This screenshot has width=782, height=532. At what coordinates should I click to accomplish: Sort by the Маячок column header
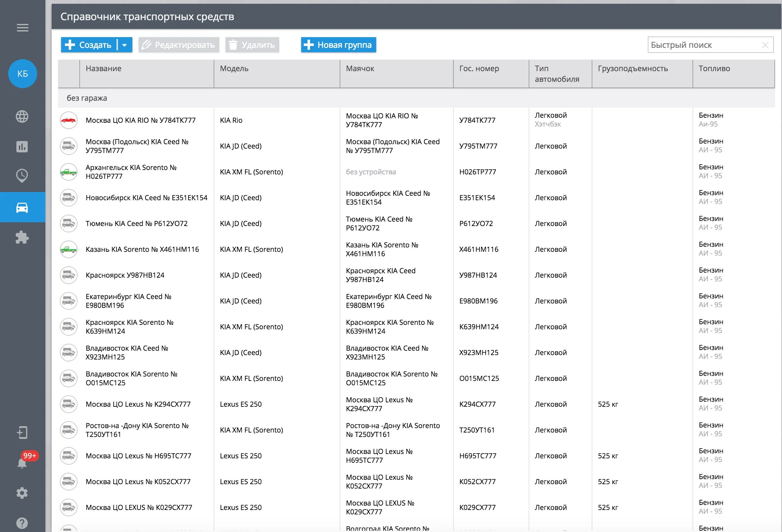click(397, 74)
